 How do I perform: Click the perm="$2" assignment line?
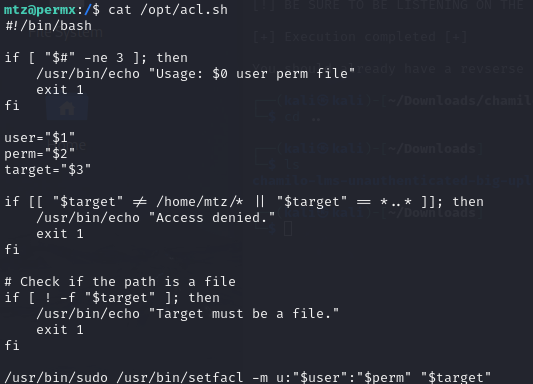[x=40, y=154]
